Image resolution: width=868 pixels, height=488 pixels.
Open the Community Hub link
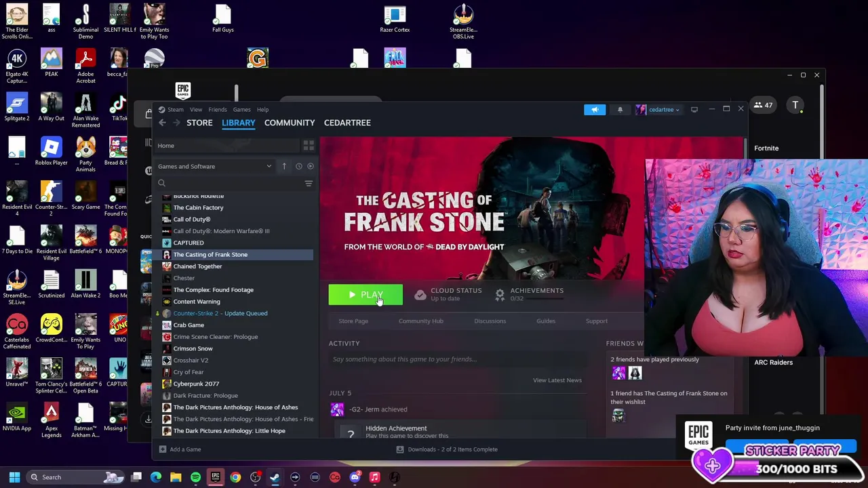421,321
